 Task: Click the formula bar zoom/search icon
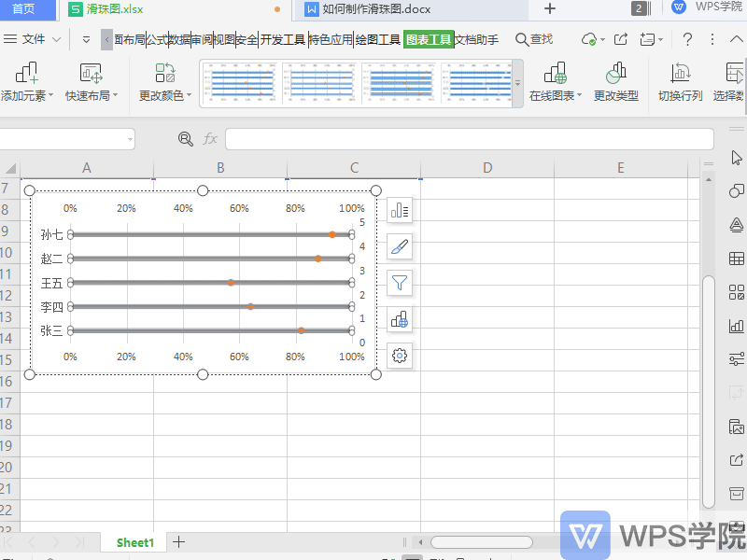(185, 138)
